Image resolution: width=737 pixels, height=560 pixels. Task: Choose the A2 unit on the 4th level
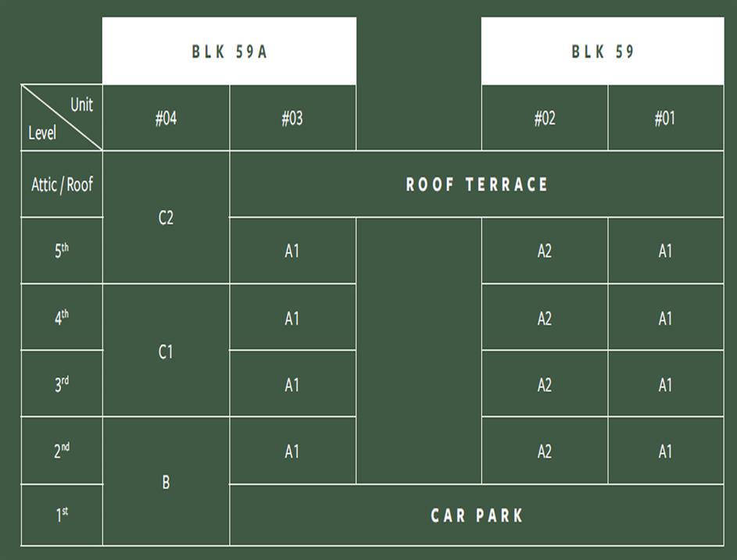pos(544,318)
